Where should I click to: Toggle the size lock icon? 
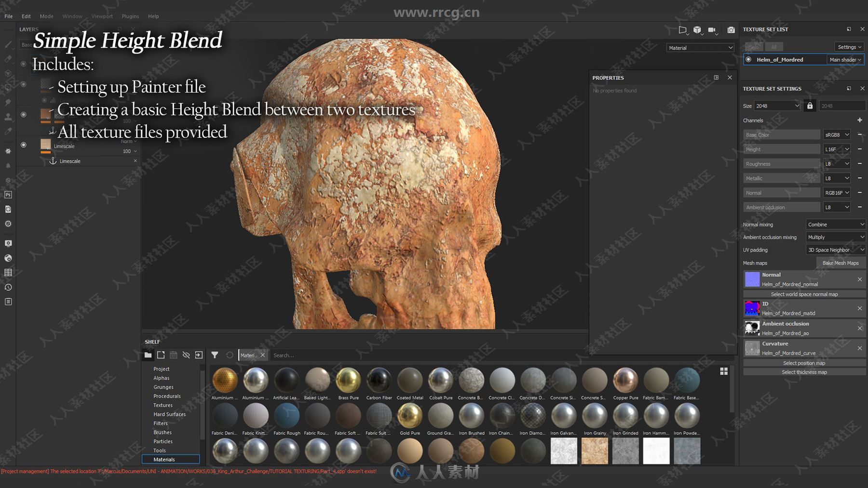tap(810, 106)
